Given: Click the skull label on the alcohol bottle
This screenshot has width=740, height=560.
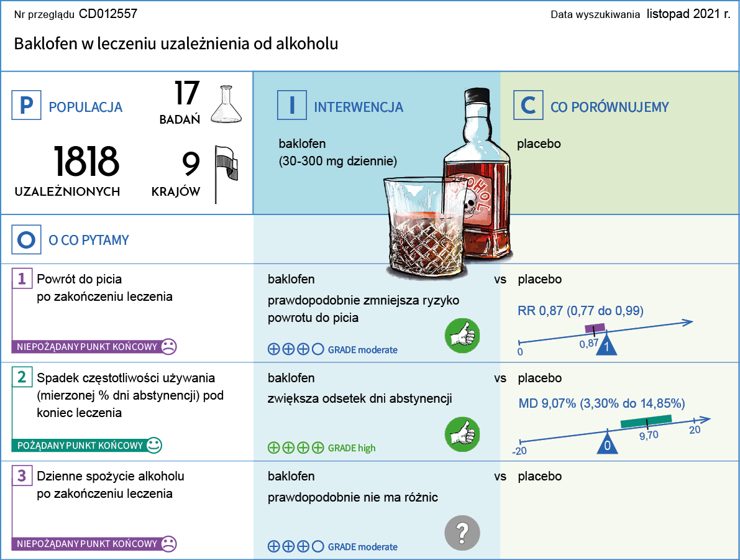Looking at the screenshot, I should 477,199.
